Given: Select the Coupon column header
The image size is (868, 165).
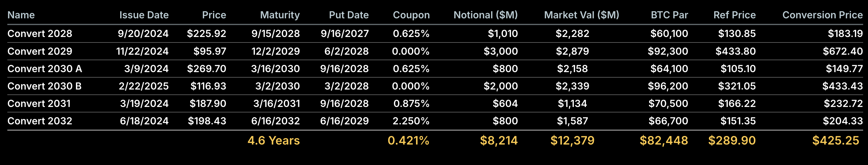Looking at the screenshot, I should point(411,15).
